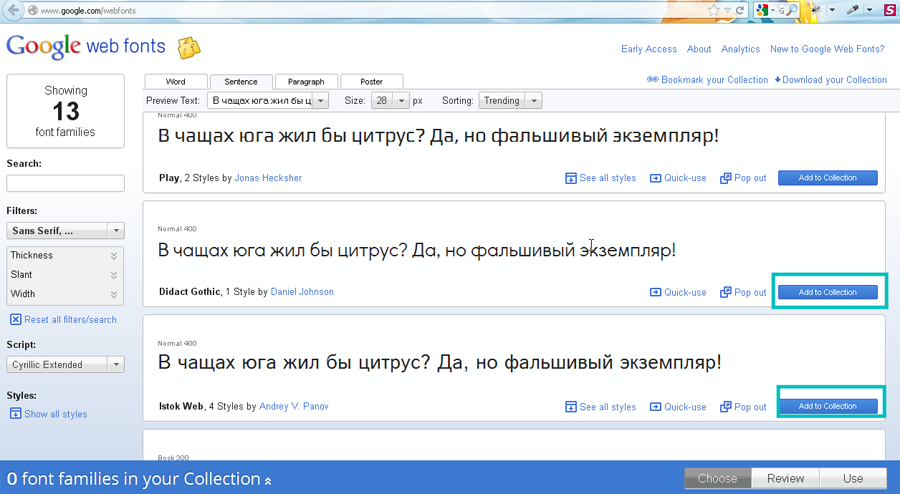900x494 pixels.
Task: Switch to the Poster preview tab
Action: (371, 81)
